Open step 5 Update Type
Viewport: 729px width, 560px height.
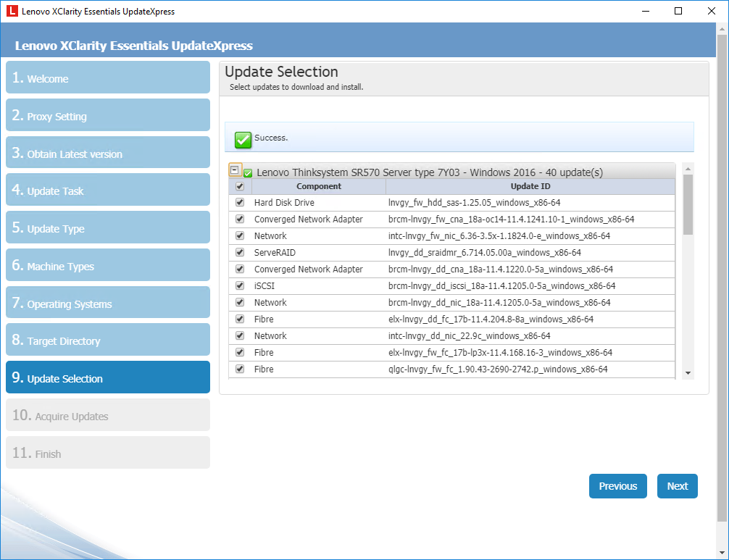click(x=108, y=227)
